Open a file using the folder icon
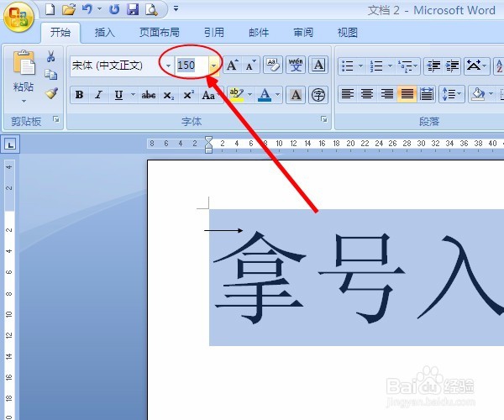The width and height of the screenshot is (504, 420). click(69, 9)
